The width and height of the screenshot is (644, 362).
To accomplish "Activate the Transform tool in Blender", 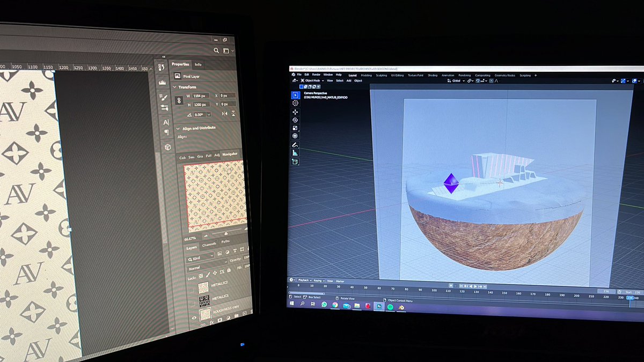I will (x=295, y=136).
